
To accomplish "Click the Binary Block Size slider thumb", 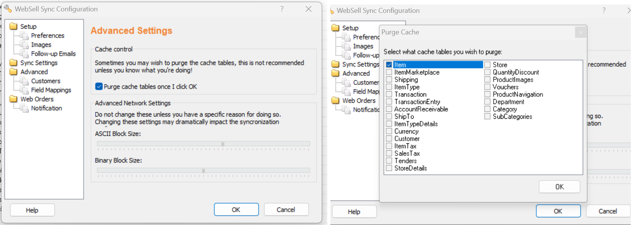I will click(203, 171).
